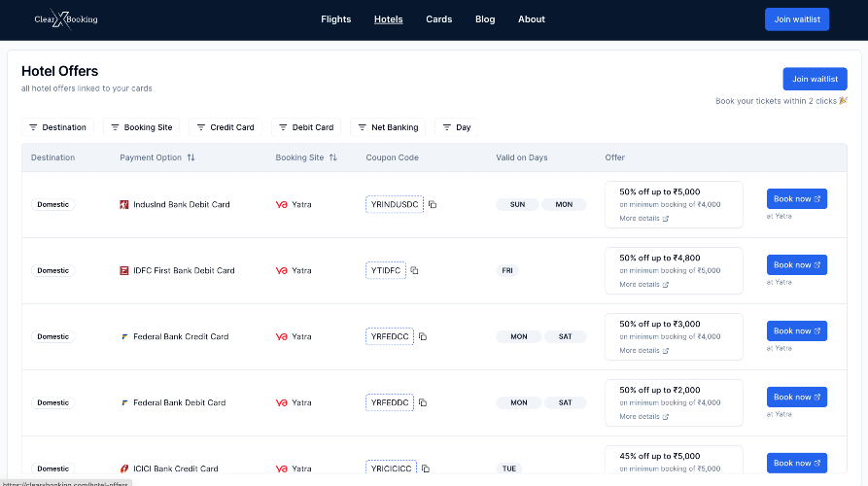Image resolution: width=868 pixels, height=486 pixels.
Task: Click ICICI Bank logo icon
Action: click(124, 469)
